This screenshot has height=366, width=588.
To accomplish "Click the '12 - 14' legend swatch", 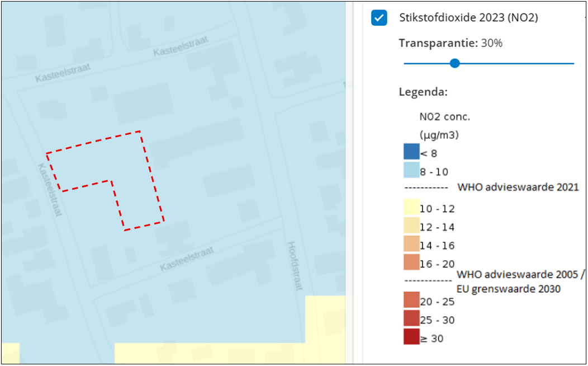I will [411, 225].
